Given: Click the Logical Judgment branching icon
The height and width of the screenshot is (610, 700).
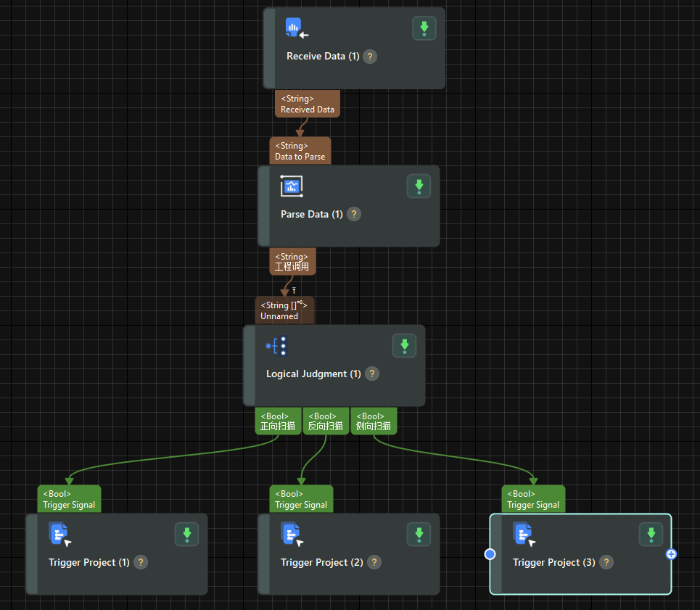Looking at the screenshot, I should pyautogui.click(x=276, y=346).
